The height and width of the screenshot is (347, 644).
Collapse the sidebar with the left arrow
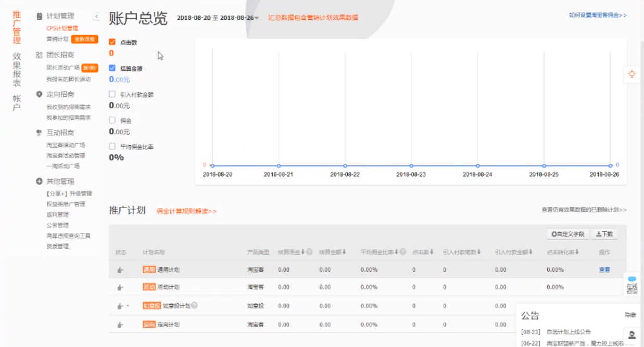pos(96,17)
